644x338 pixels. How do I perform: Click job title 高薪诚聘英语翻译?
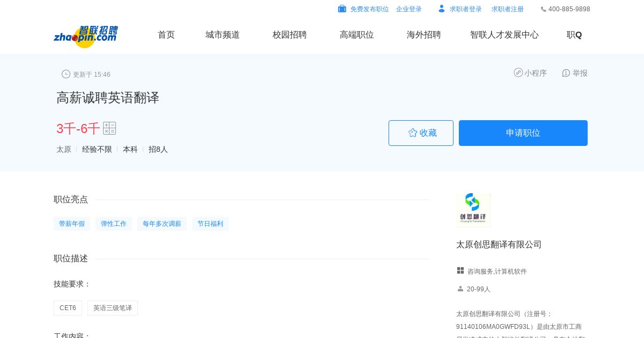click(108, 98)
